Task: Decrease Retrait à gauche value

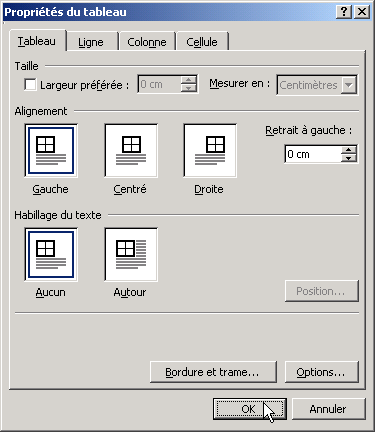Action: tap(349, 158)
